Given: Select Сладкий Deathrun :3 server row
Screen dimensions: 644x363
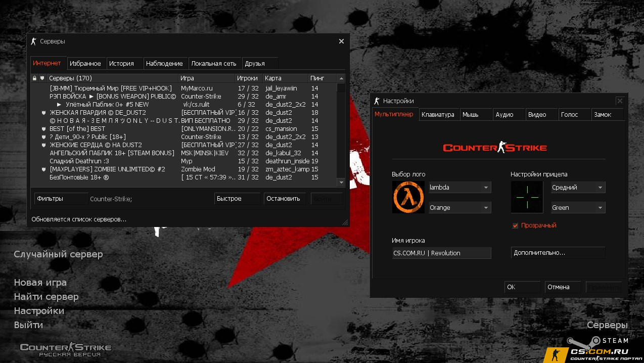Looking at the screenshot, I should click(183, 161).
